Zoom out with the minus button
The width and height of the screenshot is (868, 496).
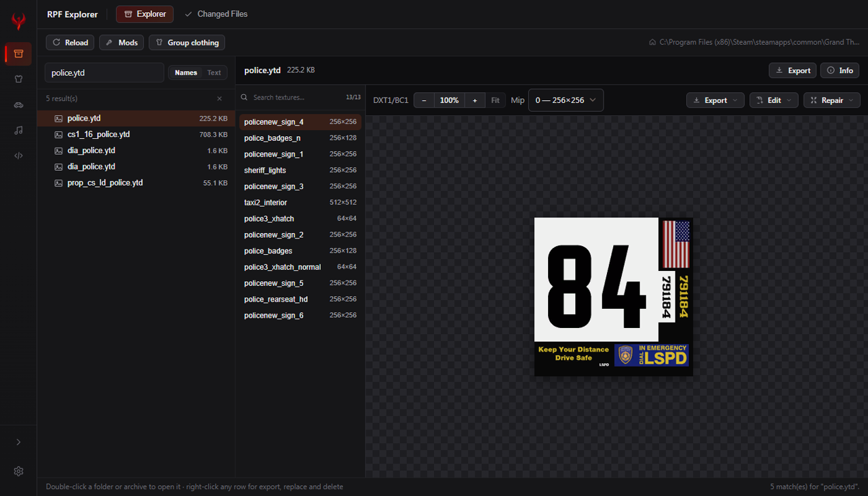(x=425, y=100)
